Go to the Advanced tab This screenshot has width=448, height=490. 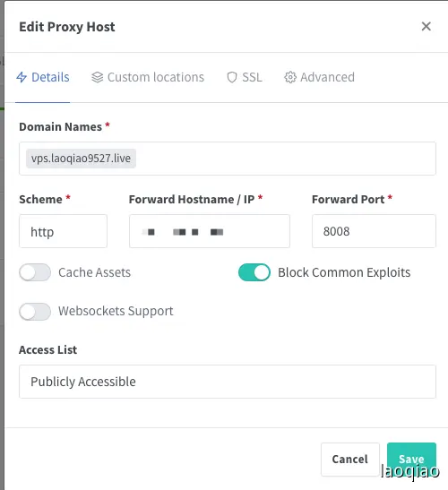pos(319,77)
